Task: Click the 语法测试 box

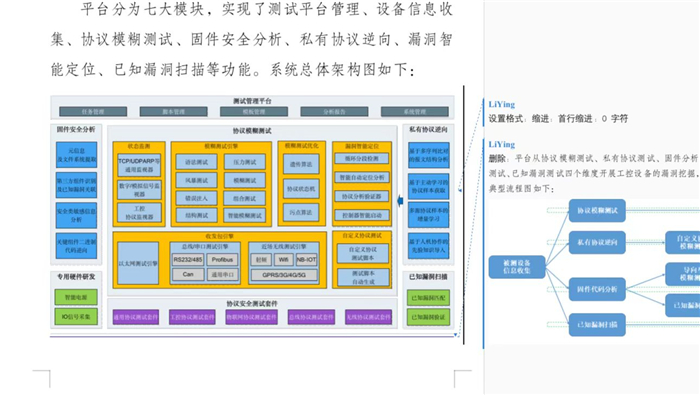Action: (x=196, y=162)
